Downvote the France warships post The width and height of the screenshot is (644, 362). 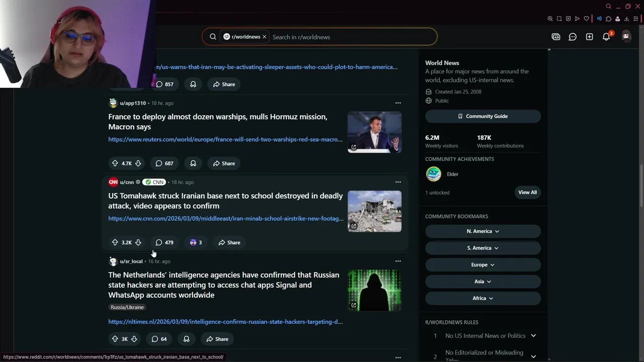point(138,163)
